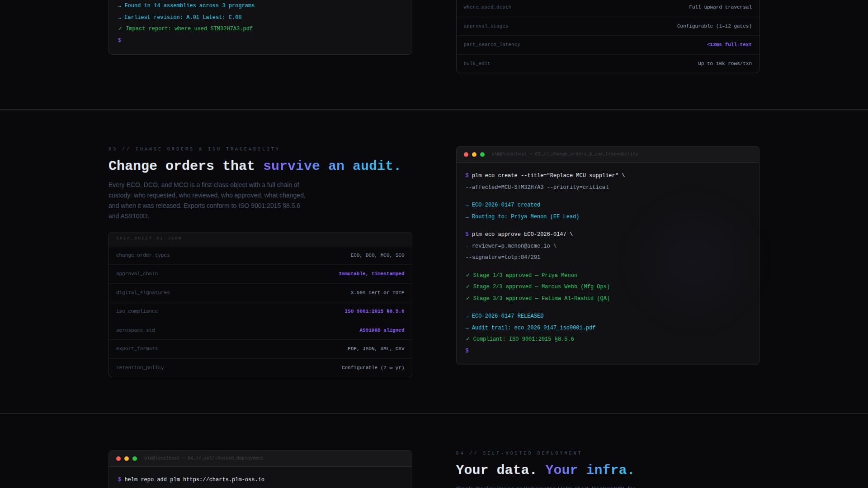Click the 'Stage 2/3 approved — Marcus Webb' line
Image resolution: width=868 pixels, height=488 pixels.
[538, 286]
